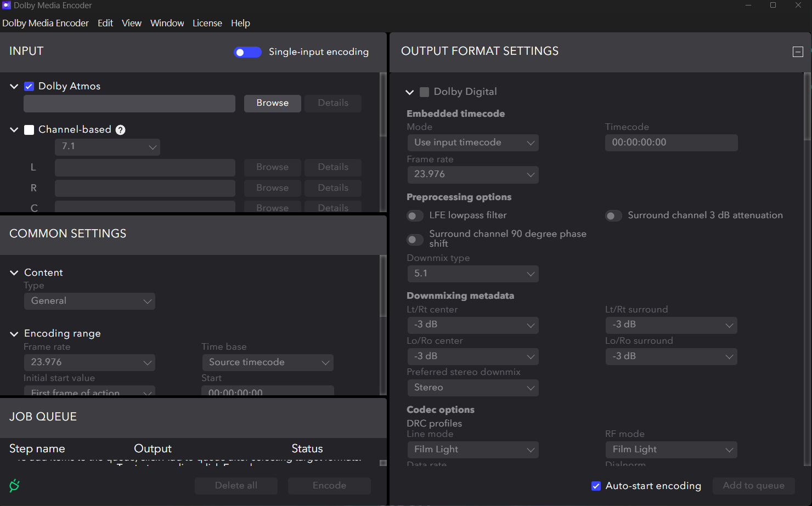Click the Output Format Settings scrollbar

pos(807,107)
